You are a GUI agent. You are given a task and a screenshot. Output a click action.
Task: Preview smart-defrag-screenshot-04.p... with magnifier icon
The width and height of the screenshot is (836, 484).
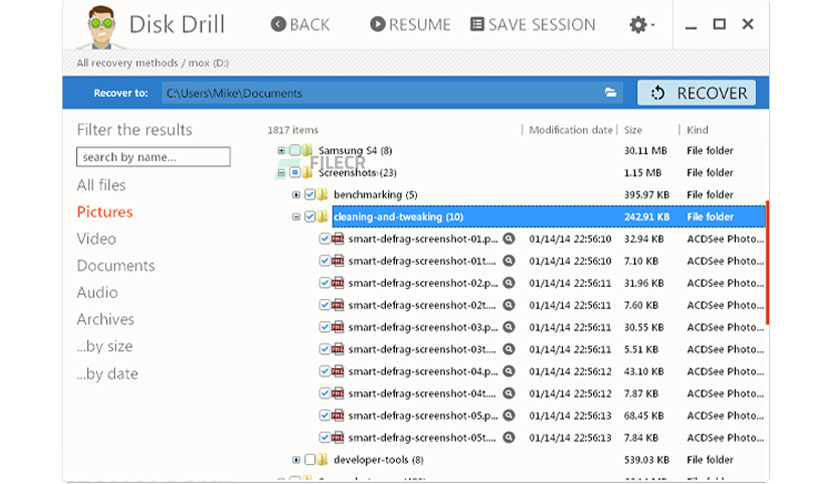[509, 372]
